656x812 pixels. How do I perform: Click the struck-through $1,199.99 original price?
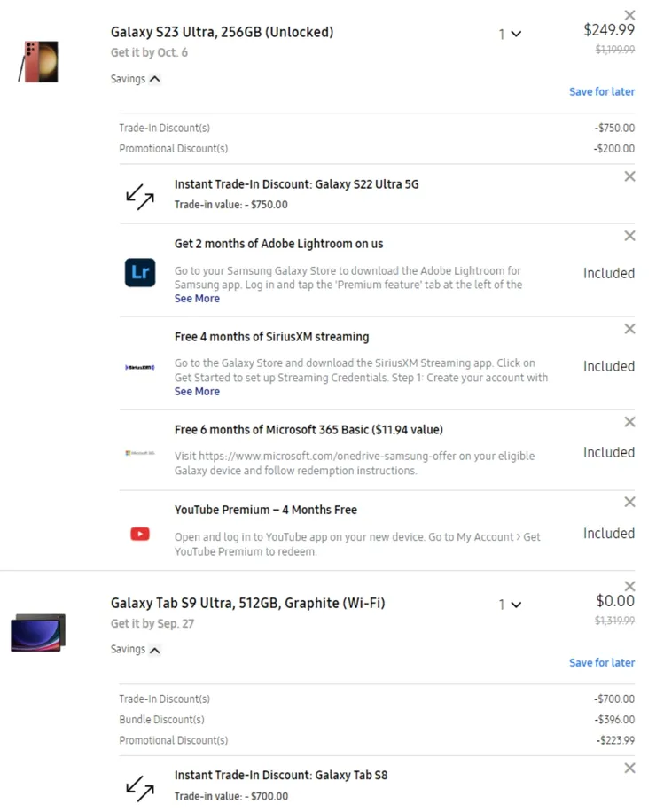pos(615,50)
